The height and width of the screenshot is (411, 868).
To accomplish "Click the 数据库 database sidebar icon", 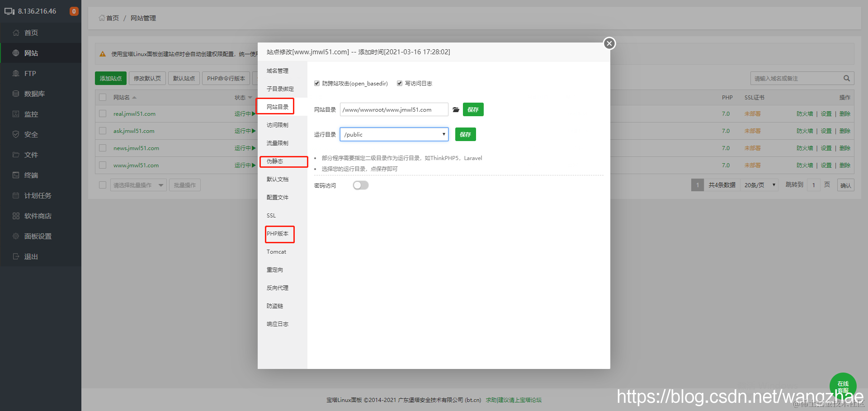I will pyautogui.click(x=16, y=94).
